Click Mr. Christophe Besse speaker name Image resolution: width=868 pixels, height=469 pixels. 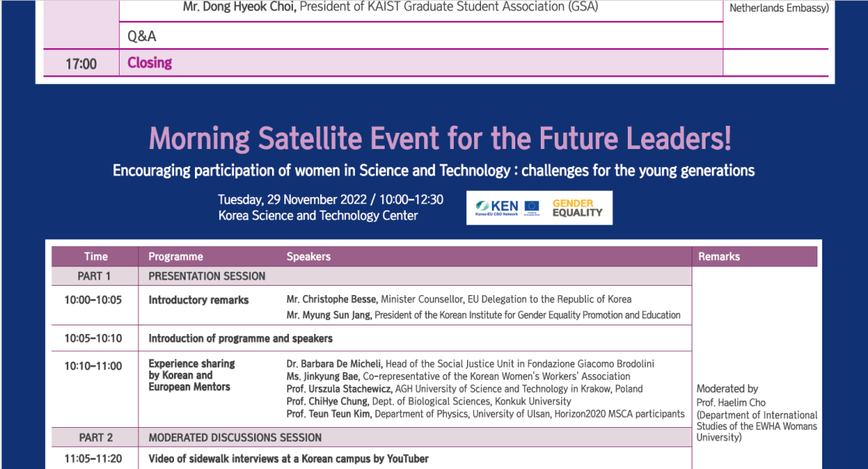[x=332, y=299]
